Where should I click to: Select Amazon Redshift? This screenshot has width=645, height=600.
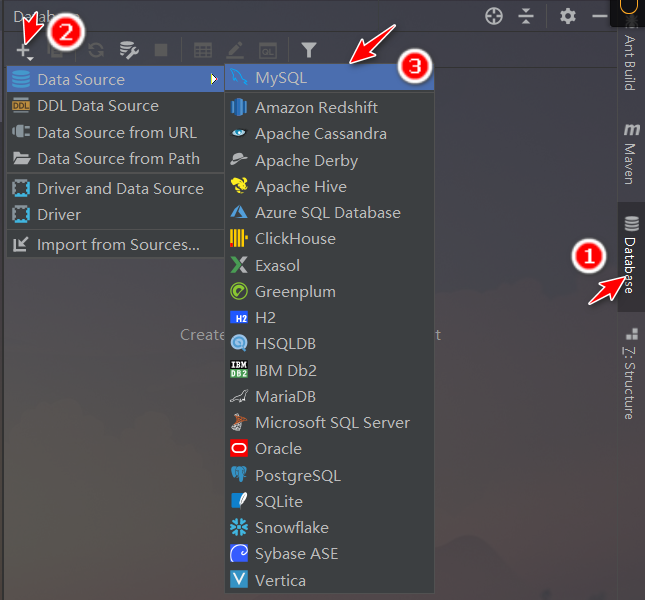pyautogui.click(x=329, y=107)
